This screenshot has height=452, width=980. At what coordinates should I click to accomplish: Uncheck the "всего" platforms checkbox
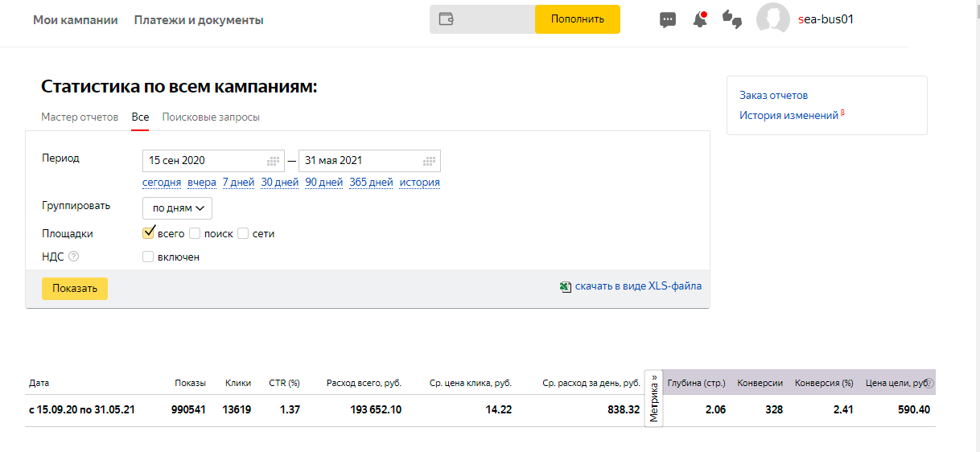coord(148,233)
